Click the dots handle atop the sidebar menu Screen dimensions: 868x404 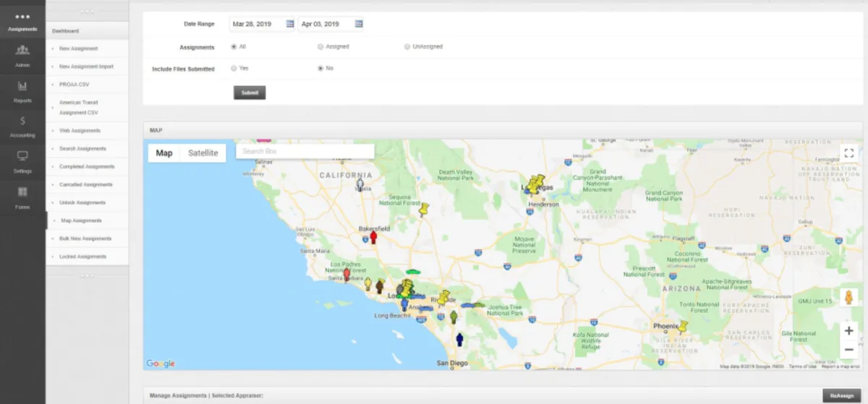coord(88,12)
